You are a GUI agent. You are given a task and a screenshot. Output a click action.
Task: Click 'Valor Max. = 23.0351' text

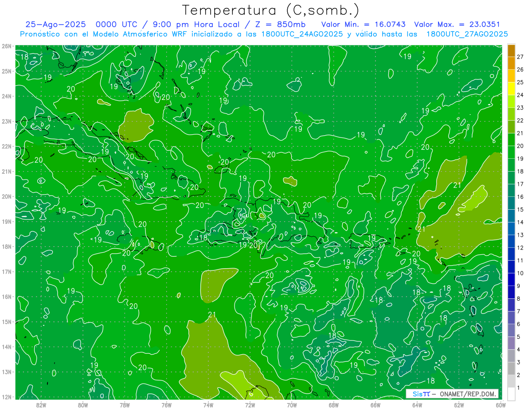pyautogui.click(x=457, y=24)
